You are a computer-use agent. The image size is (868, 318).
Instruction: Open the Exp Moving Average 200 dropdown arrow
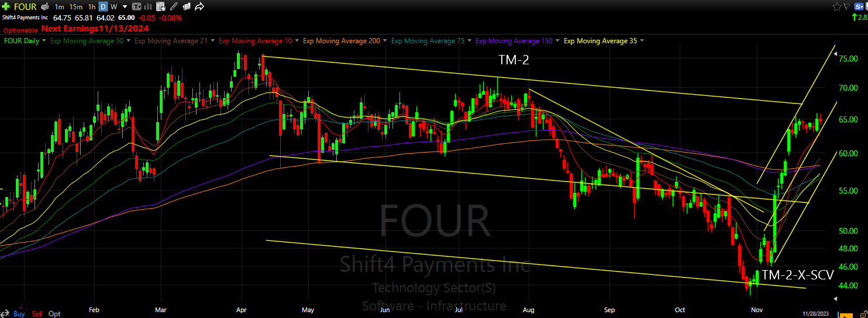pyautogui.click(x=385, y=40)
